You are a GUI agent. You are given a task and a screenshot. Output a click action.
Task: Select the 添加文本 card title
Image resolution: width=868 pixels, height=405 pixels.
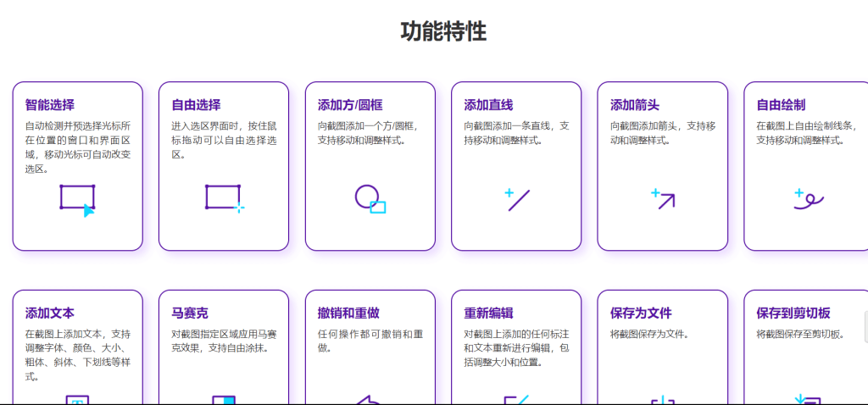click(x=50, y=313)
